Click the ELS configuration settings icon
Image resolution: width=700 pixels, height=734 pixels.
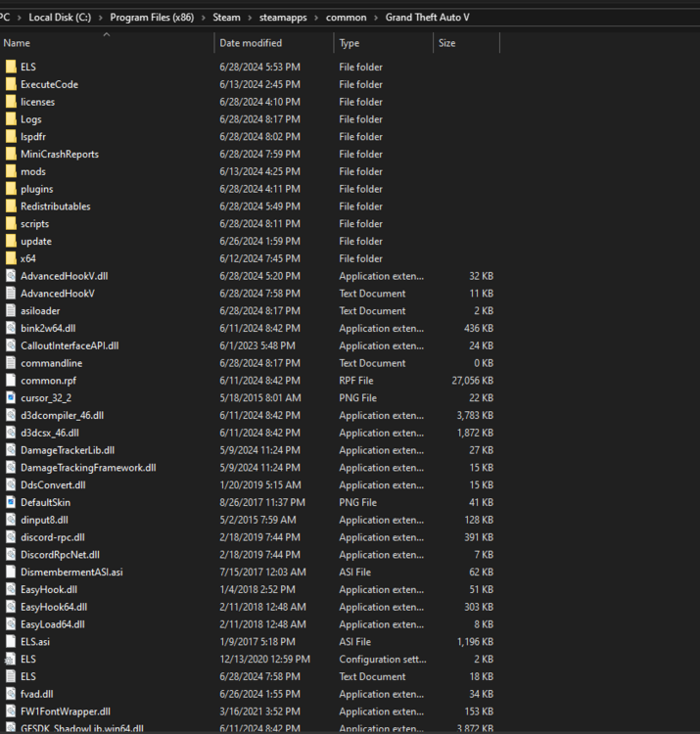(11, 659)
